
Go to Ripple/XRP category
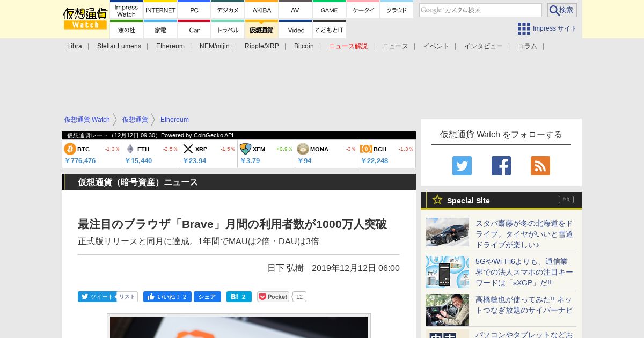click(262, 46)
